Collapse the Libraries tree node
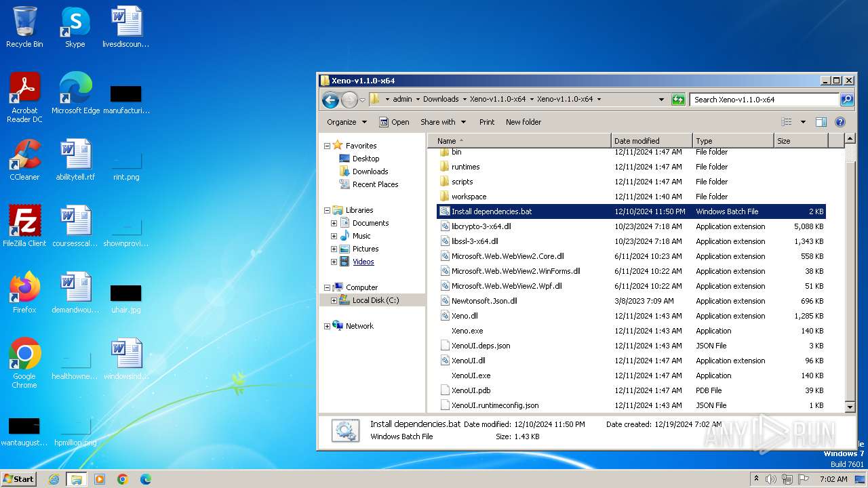 point(327,210)
